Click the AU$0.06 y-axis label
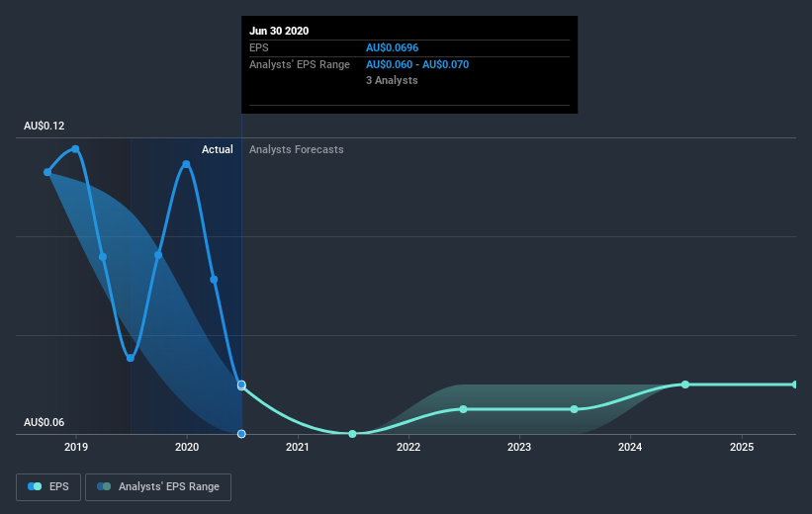 click(x=45, y=422)
